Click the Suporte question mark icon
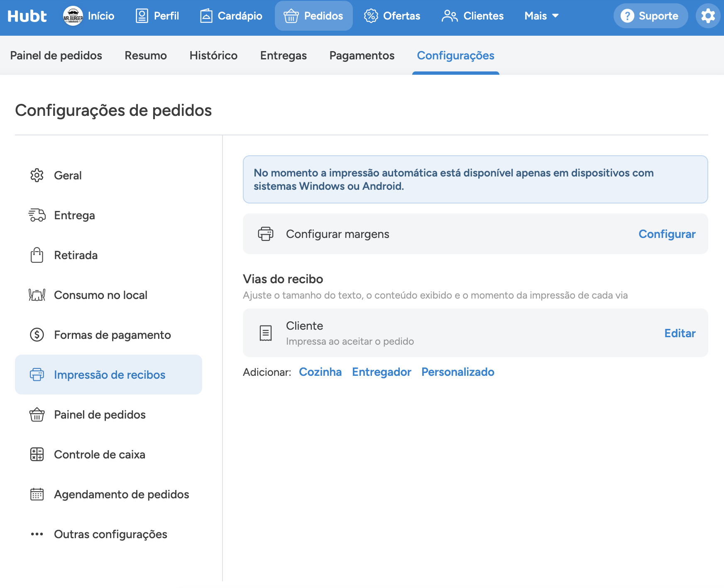 627,16
